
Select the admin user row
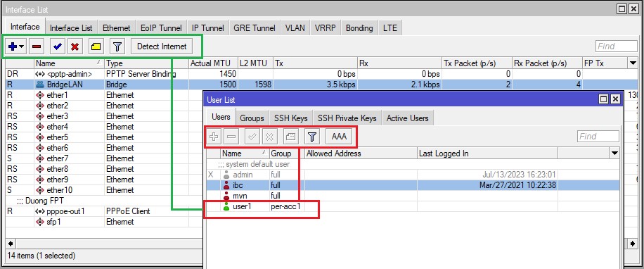(413, 175)
